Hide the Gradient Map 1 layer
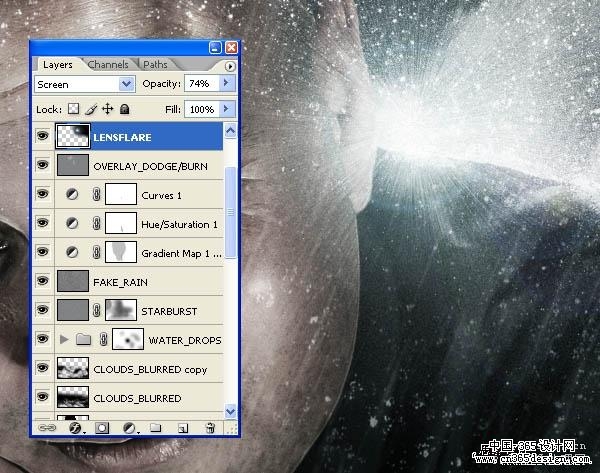The height and width of the screenshot is (473, 600). tap(42, 251)
